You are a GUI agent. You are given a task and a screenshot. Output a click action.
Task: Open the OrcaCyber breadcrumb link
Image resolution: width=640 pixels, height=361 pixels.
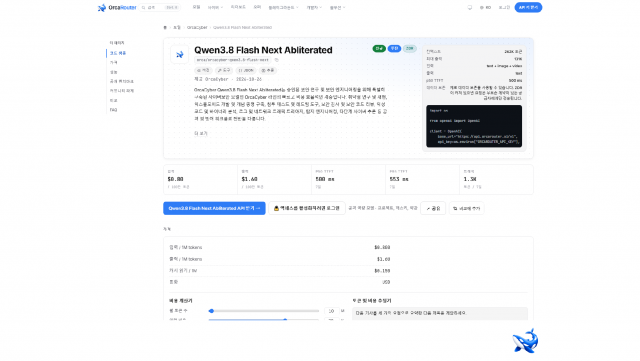coord(197,27)
